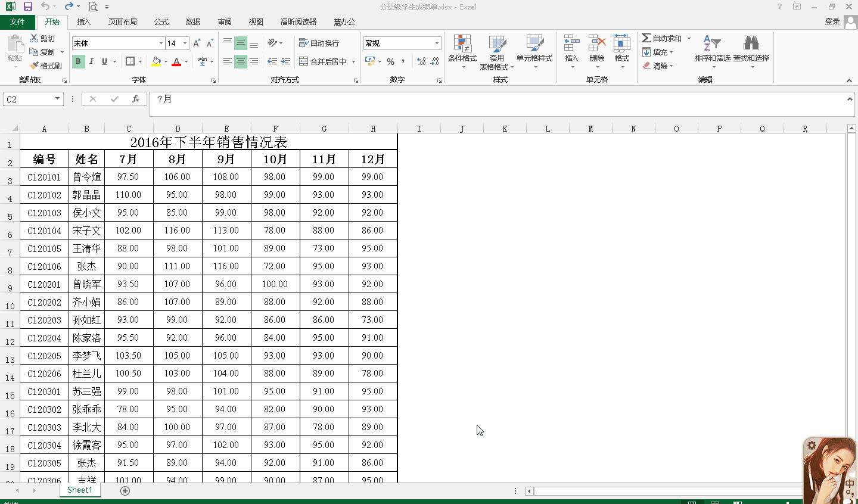This screenshot has width=858, height=504.
Task: Open the 字体 group dialog launcher
Action: click(213, 80)
